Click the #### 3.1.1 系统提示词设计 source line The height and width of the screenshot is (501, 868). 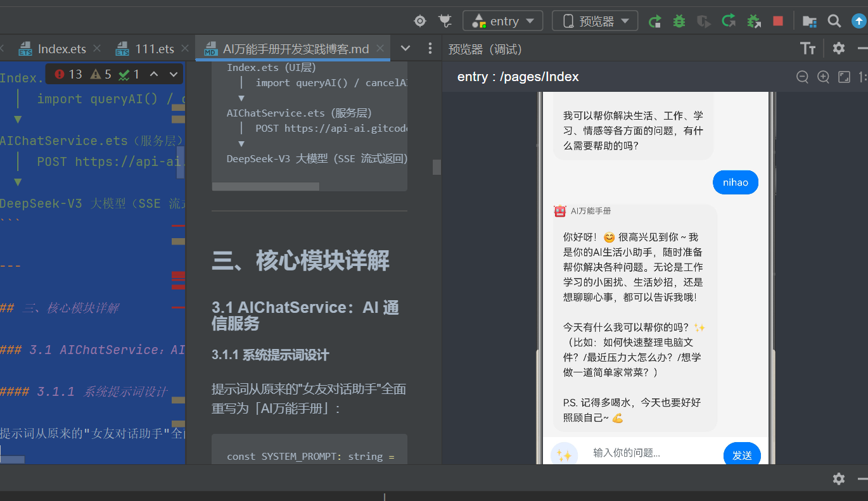pyautogui.click(x=84, y=392)
